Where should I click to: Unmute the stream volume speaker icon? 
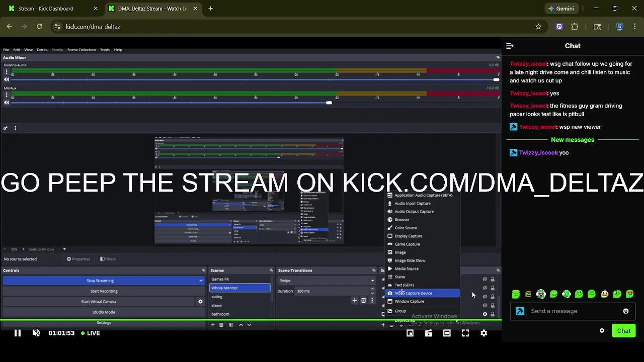coord(36,333)
